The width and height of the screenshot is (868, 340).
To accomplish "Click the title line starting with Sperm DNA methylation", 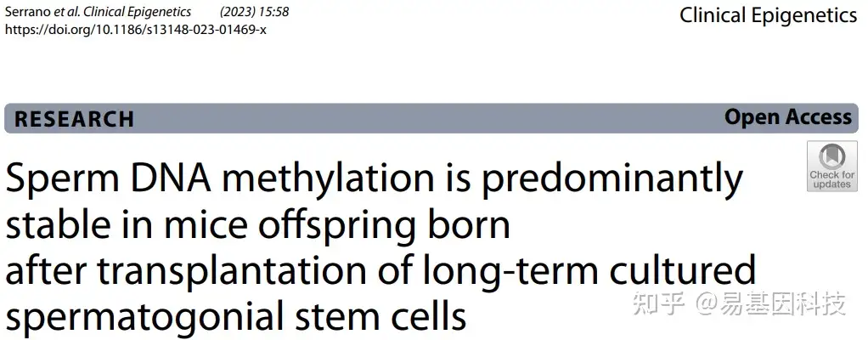I will [374, 179].
